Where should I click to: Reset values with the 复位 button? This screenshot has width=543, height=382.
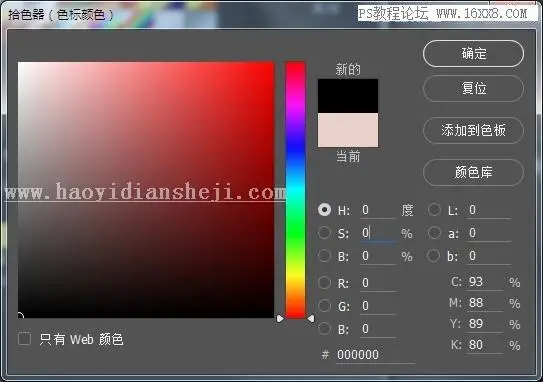click(473, 88)
